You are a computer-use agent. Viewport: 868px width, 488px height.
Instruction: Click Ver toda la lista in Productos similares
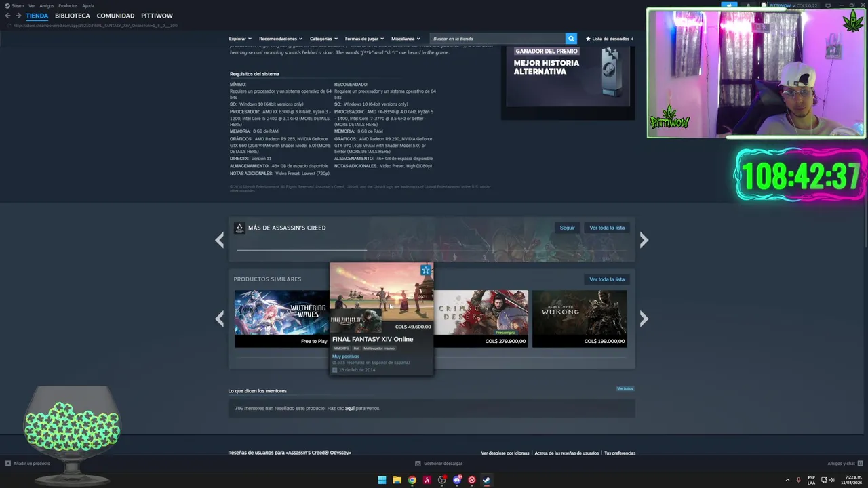(607, 279)
